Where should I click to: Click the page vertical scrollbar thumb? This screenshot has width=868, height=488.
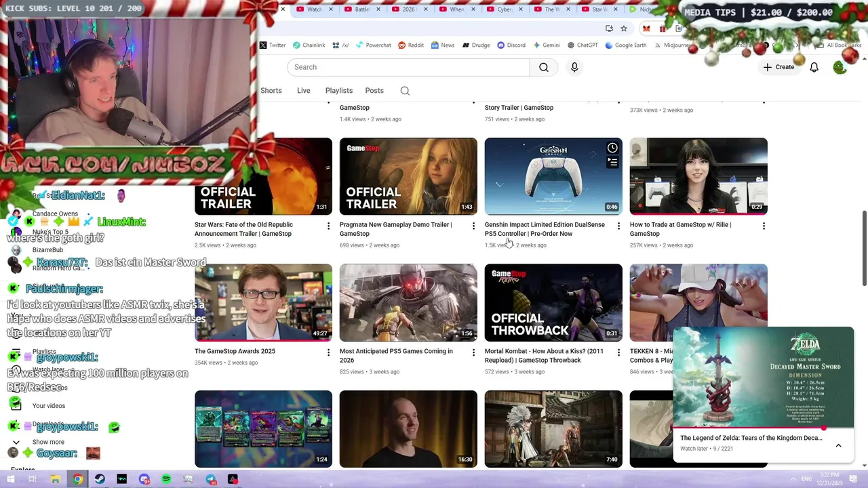864,248
